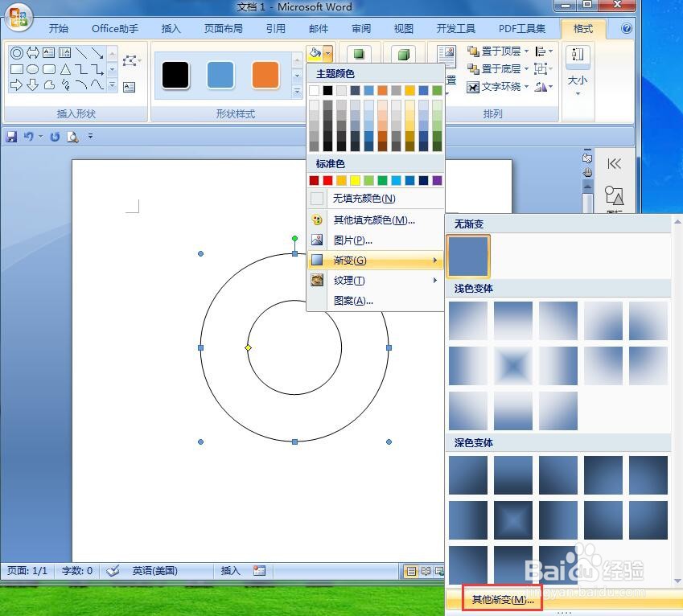Choose yellow in standard colors row

pyautogui.click(x=356, y=180)
